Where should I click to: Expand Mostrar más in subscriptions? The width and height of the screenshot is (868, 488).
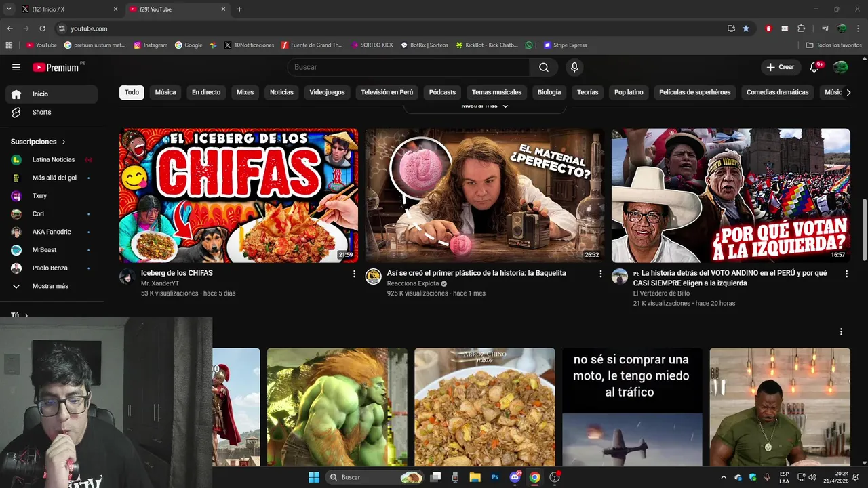click(52, 286)
